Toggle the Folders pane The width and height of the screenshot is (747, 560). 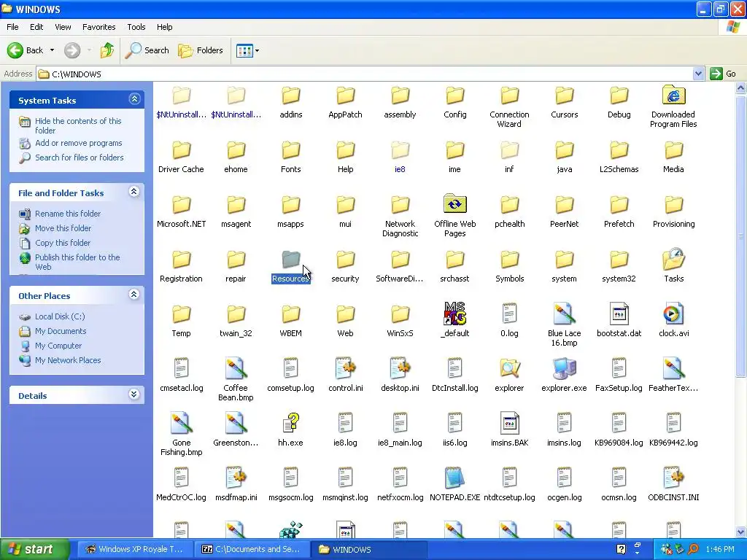[x=201, y=50]
